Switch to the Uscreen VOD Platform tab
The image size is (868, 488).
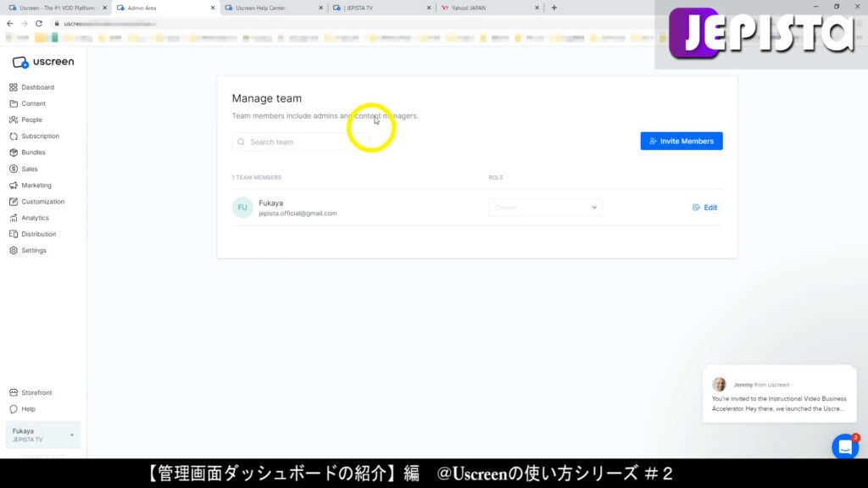(57, 8)
